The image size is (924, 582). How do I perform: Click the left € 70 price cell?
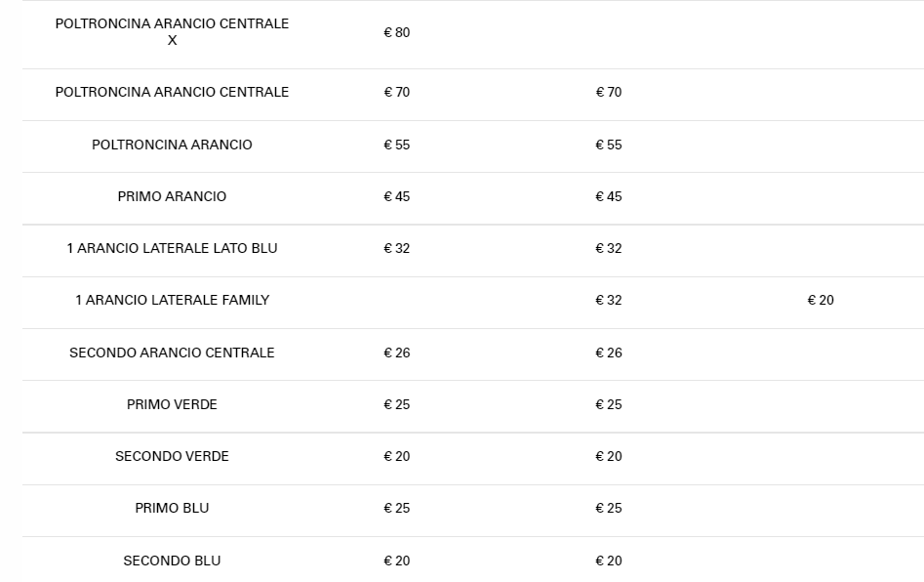pos(396,92)
